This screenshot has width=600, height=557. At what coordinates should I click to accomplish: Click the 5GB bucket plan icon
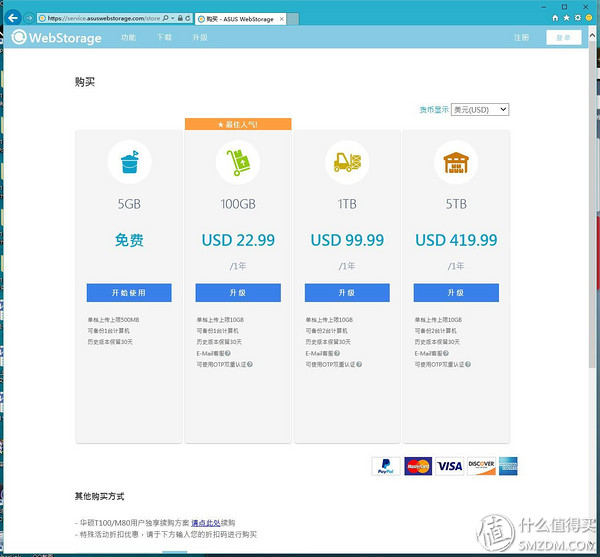click(x=129, y=162)
